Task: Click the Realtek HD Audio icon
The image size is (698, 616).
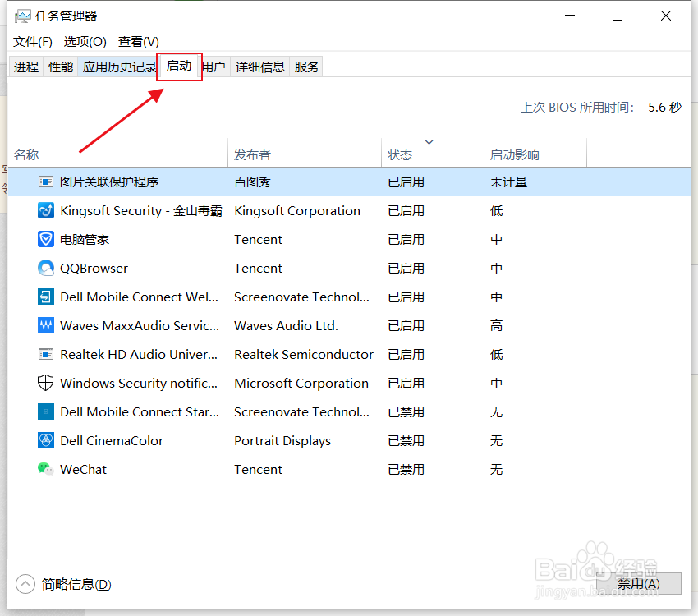Action: [45, 354]
